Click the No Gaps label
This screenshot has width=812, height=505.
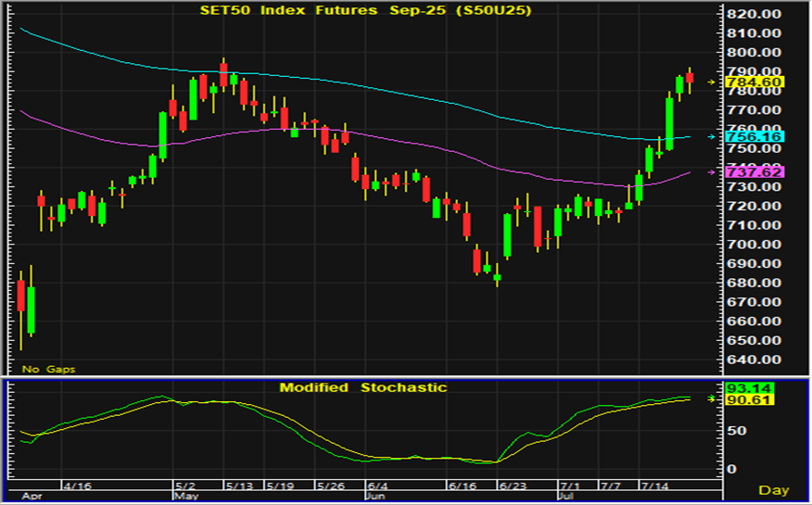pyautogui.click(x=48, y=369)
